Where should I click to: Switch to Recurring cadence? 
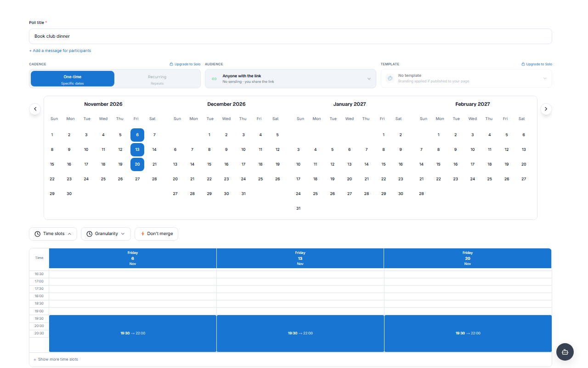pos(157,79)
